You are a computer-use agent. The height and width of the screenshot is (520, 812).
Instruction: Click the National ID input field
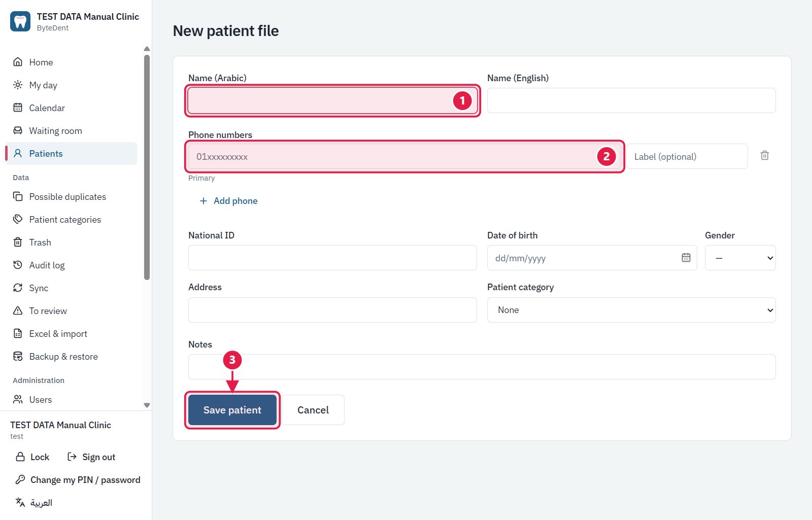point(332,258)
